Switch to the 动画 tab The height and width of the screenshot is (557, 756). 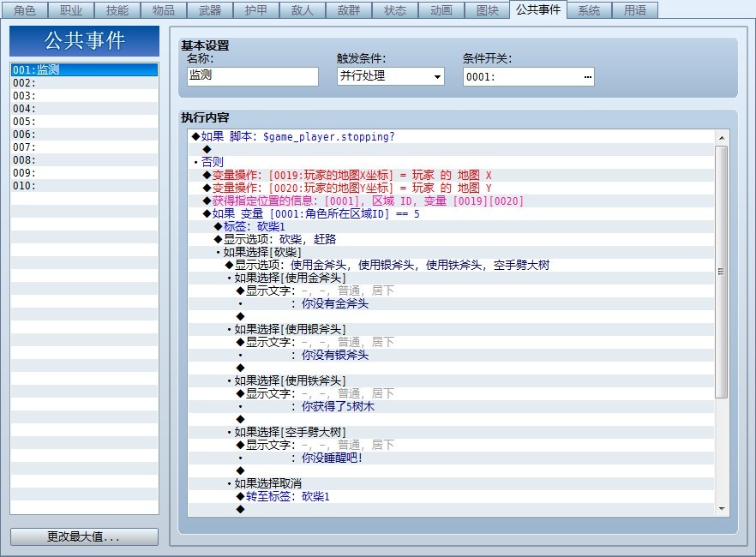(x=441, y=10)
